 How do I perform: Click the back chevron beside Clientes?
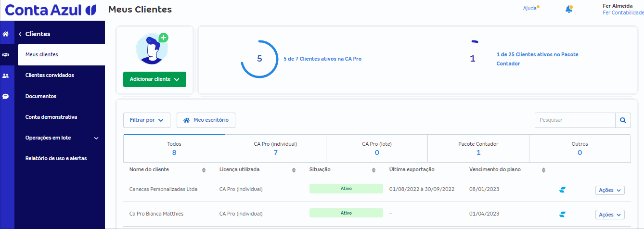pos(20,34)
